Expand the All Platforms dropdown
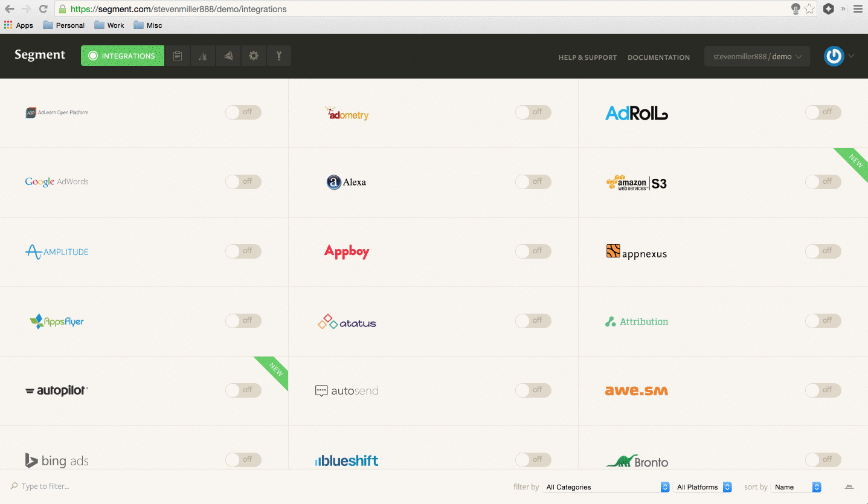Viewport: 868px width, 504px height. [x=703, y=487]
